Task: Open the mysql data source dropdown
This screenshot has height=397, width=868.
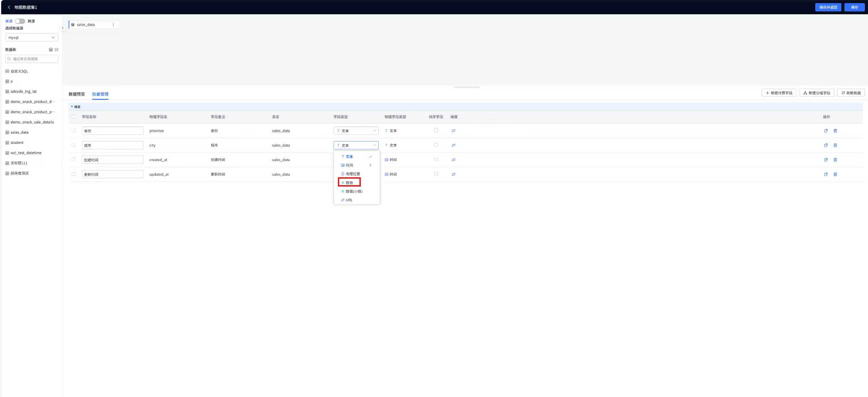Action: click(x=32, y=38)
